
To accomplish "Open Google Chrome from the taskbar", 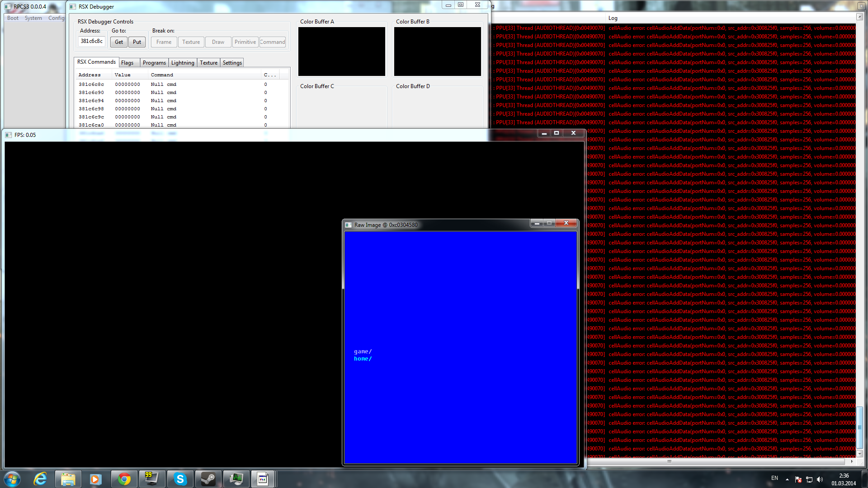I will [124, 479].
